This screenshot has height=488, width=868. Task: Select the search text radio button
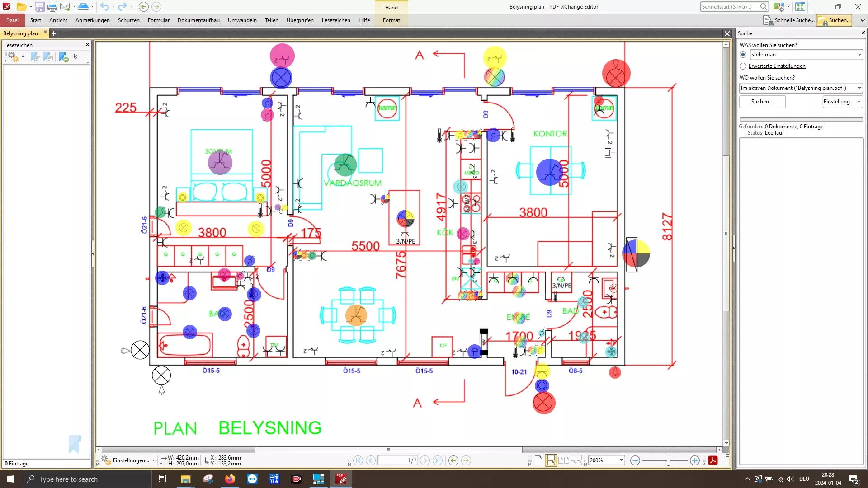(743, 55)
